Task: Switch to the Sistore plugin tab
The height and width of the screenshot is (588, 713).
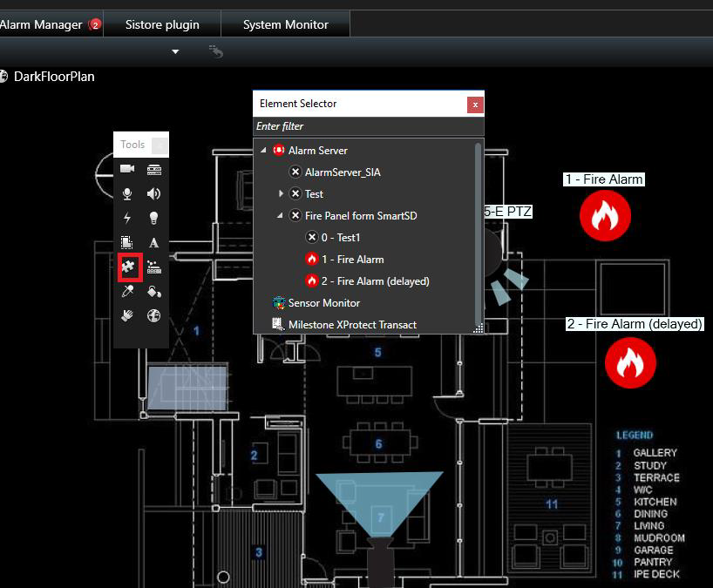Action: tap(162, 24)
